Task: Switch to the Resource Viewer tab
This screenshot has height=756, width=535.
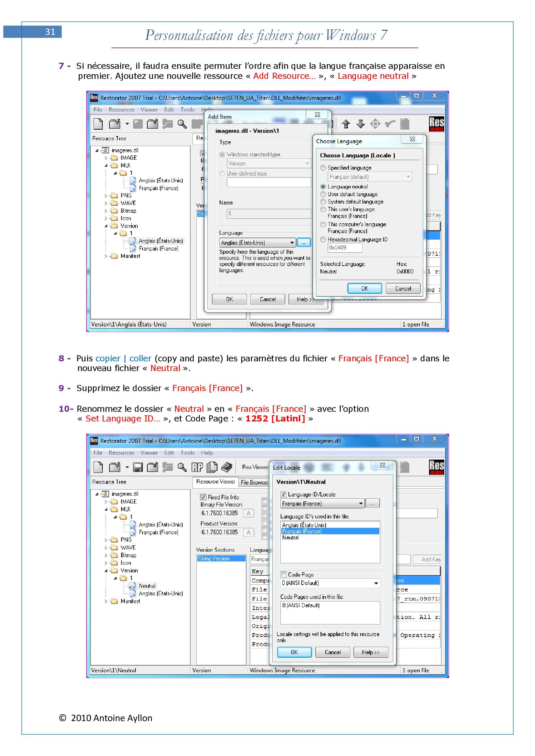Action: pyautogui.click(x=215, y=482)
